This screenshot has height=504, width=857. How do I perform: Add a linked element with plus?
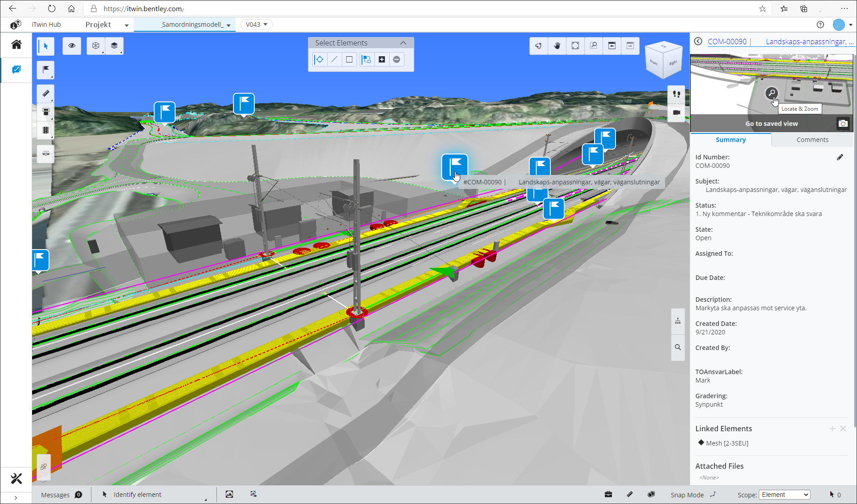tap(832, 429)
